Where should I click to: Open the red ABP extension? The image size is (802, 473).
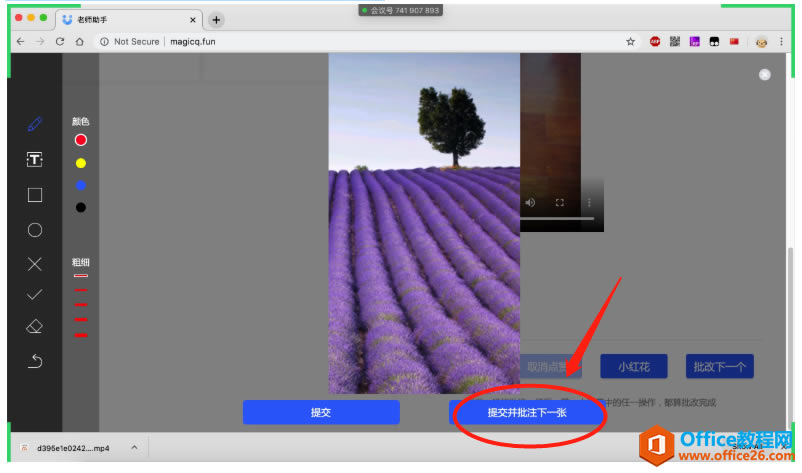[655, 41]
